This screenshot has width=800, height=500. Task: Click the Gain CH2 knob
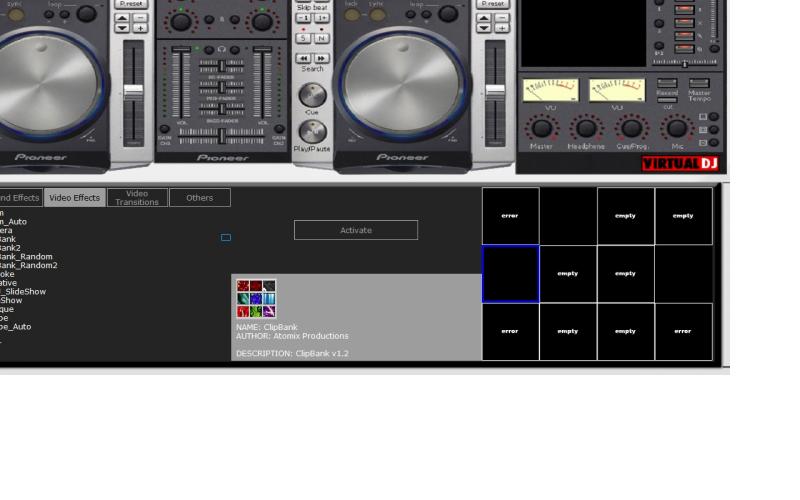click(279, 129)
